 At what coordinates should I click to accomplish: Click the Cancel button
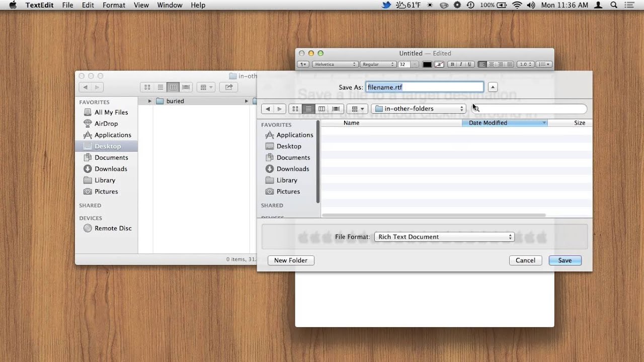pos(525,260)
